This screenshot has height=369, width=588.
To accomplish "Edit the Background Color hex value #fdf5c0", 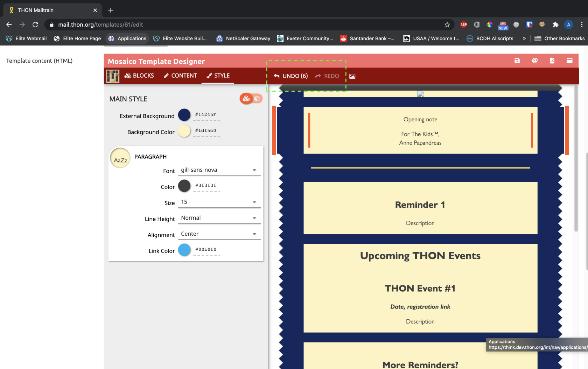I will [x=206, y=131].
